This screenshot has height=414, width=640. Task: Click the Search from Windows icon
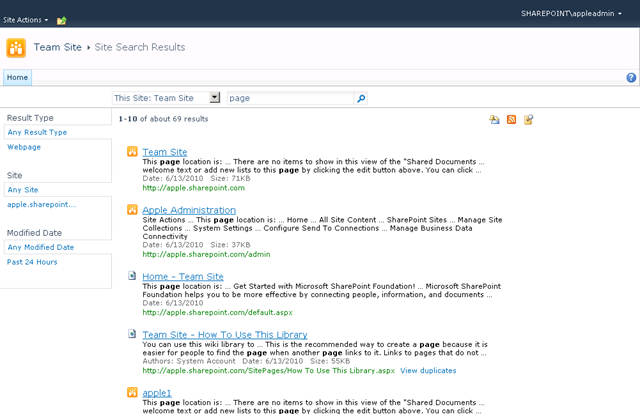529,119
